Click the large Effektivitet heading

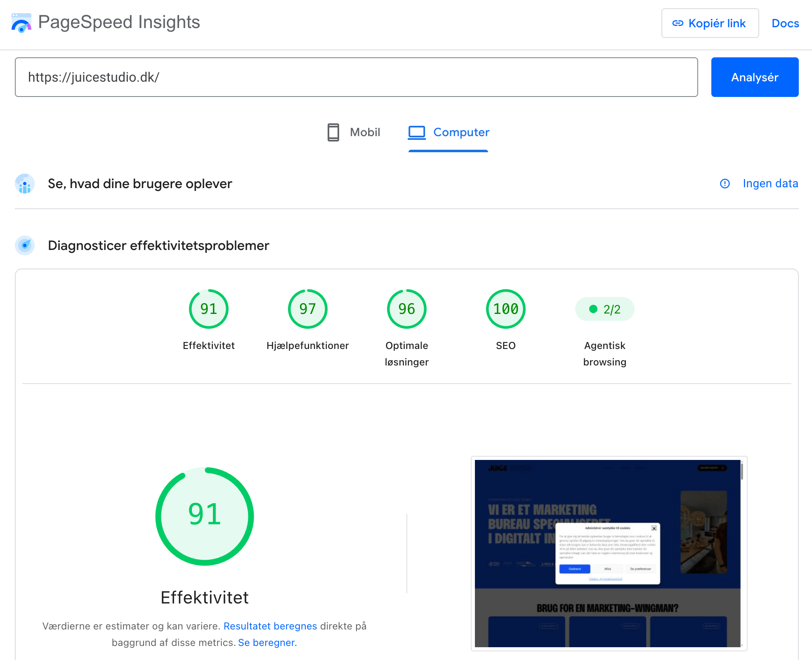(205, 597)
